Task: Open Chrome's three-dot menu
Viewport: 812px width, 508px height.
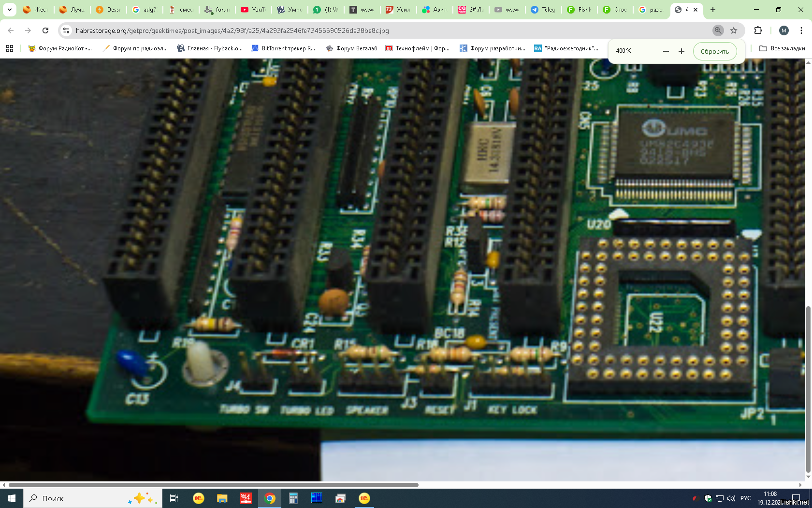Action: (x=801, y=30)
